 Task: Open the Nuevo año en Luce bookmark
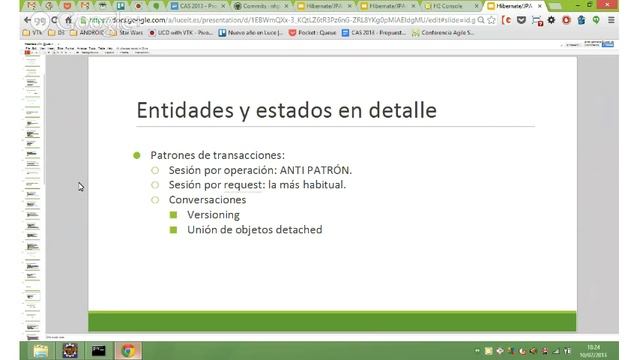point(251,33)
